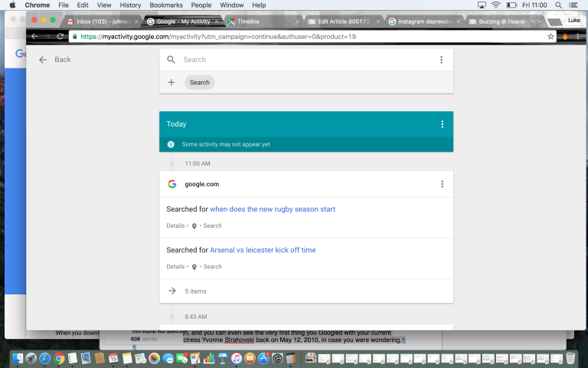Open iTunes from the Dock
The image size is (588, 368).
point(237,358)
